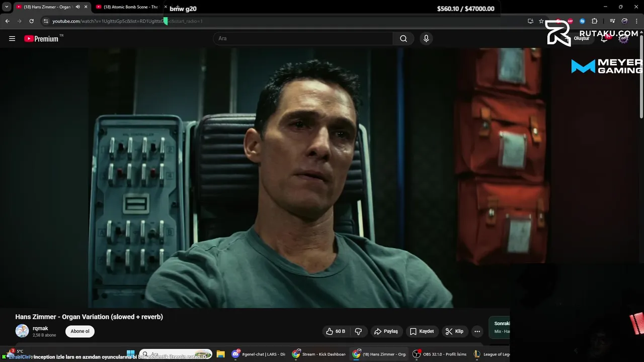Install app via address bar icon
The image size is (644, 362).
click(x=530, y=21)
